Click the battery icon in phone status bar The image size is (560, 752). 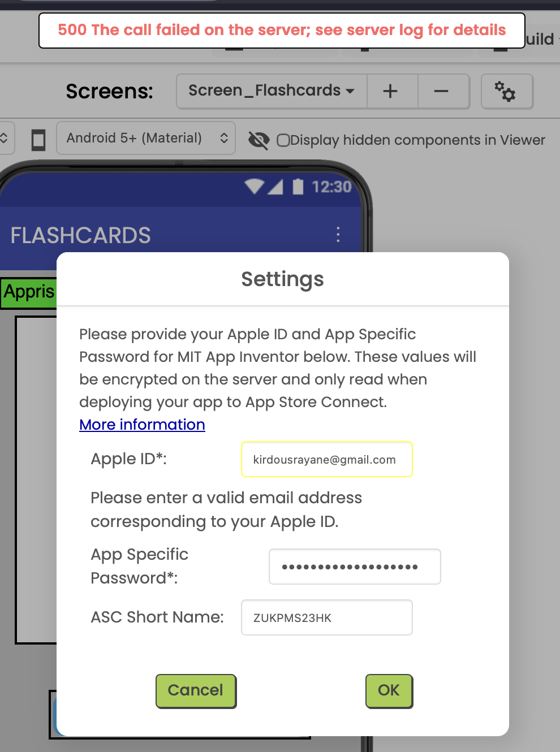[x=298, y=186]
